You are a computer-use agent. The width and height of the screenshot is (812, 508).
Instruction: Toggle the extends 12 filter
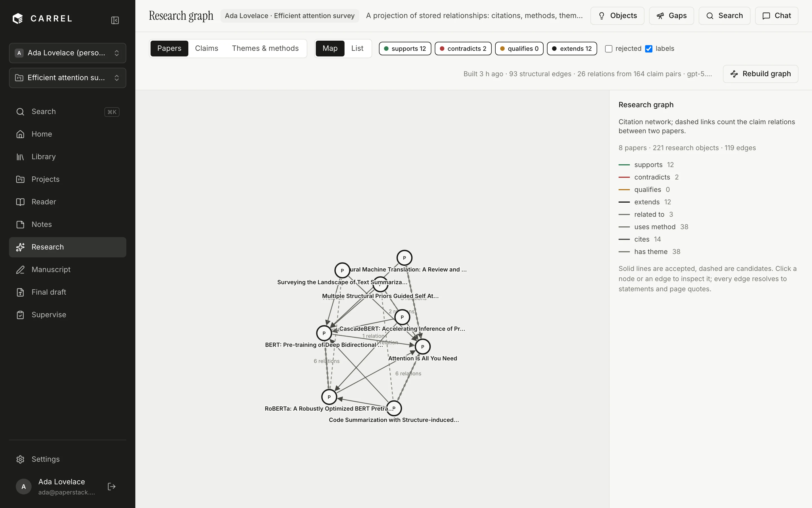coord(572,49)
